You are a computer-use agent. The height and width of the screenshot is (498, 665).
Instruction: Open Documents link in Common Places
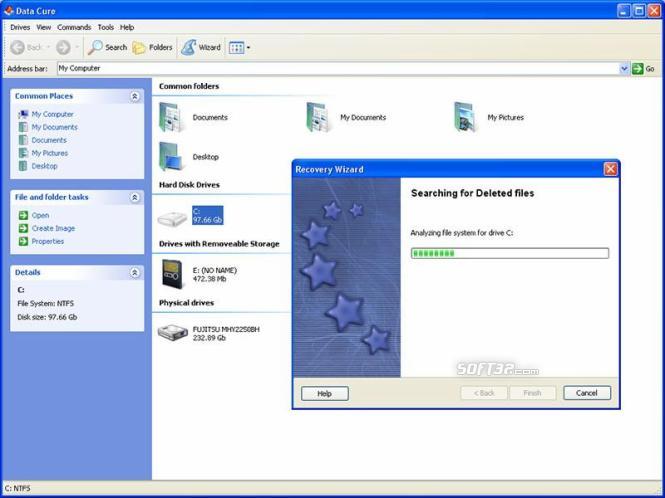click(49, 140)
